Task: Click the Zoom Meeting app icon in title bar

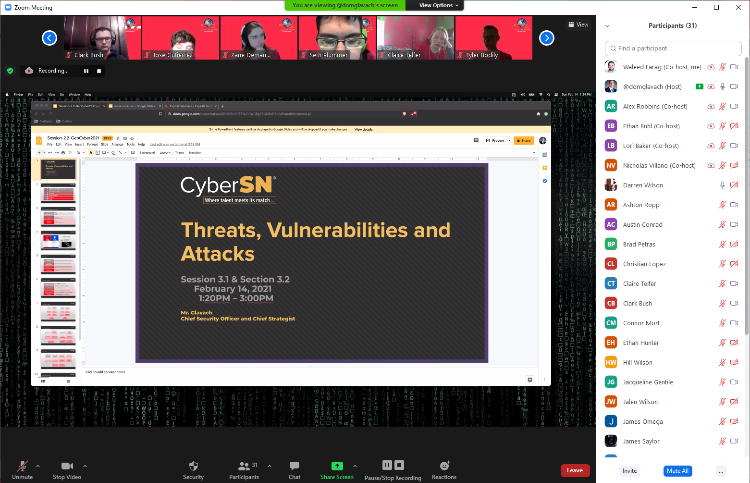Action: [7, 7]
